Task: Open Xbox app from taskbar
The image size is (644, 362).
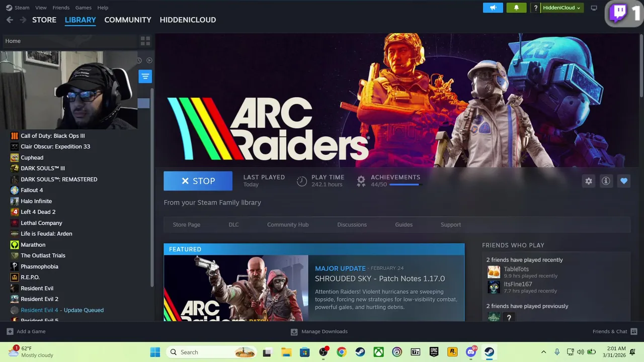Action: [x=378, y=352]
